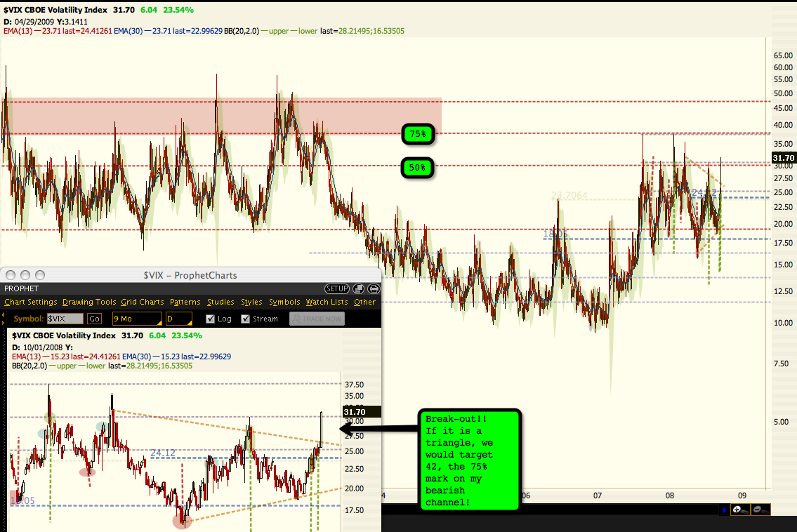Click the 50% green label on chart

coord(417,168)
